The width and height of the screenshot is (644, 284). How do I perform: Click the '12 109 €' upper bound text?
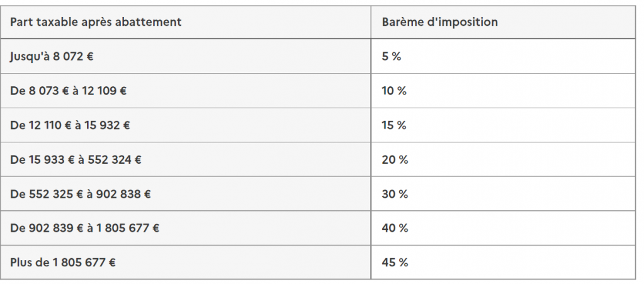pyautogui.click(x=105, y=91)
